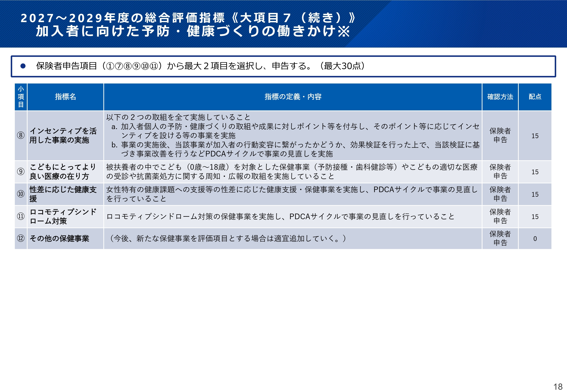Click the slide title 2027～2029年度の総合評価指標
567x392 pixels.
click(122, 18)
